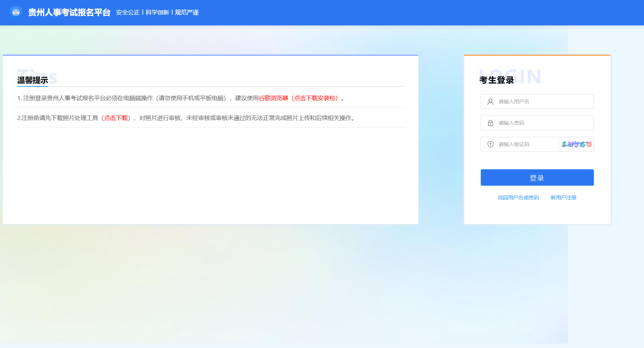Viewport: 644px width, 348px height.
Task: Click the shield icon in captcha field
Action: (x=490, y=145)
